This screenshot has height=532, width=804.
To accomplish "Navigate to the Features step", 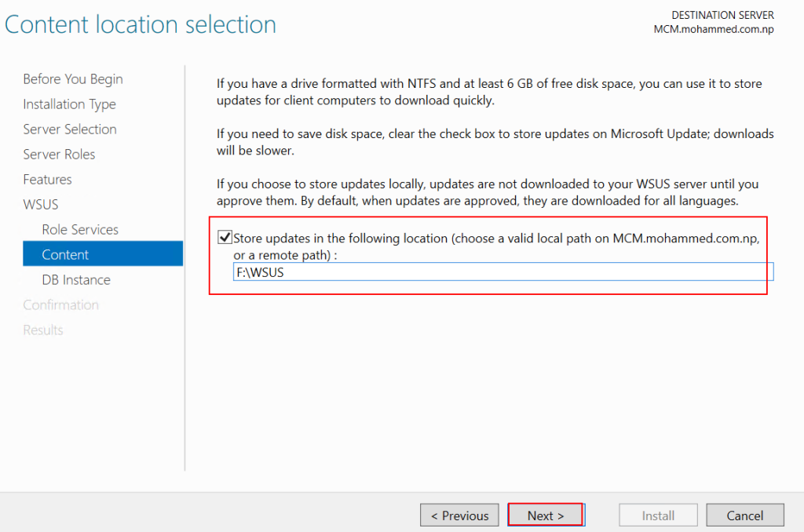I will point(47,180).
